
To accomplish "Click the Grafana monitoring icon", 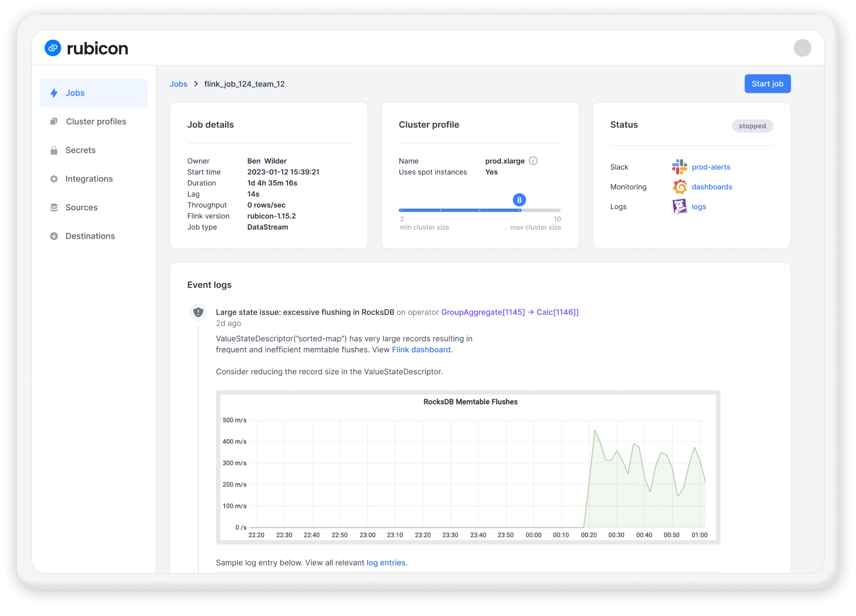I will (x=679, y=187).
